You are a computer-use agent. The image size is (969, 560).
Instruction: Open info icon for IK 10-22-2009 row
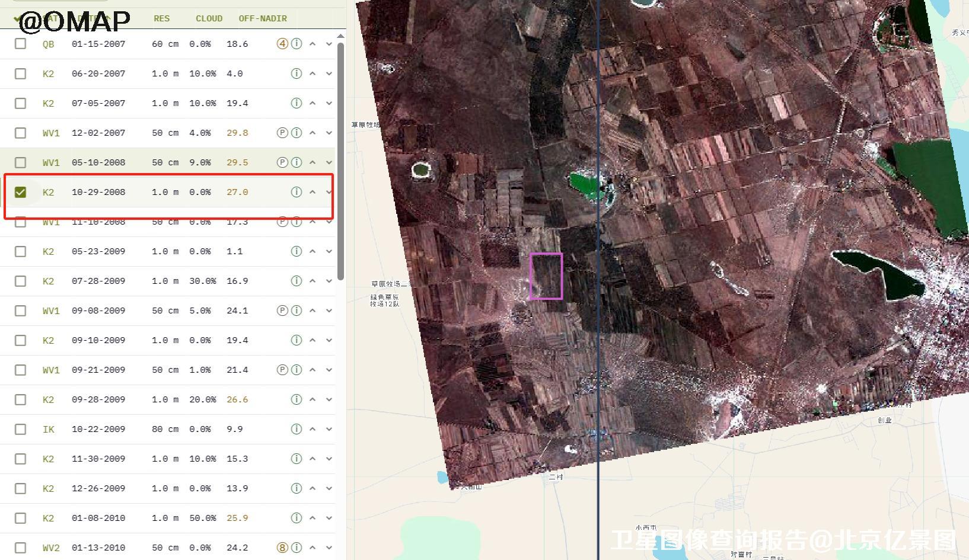point(297,429)
